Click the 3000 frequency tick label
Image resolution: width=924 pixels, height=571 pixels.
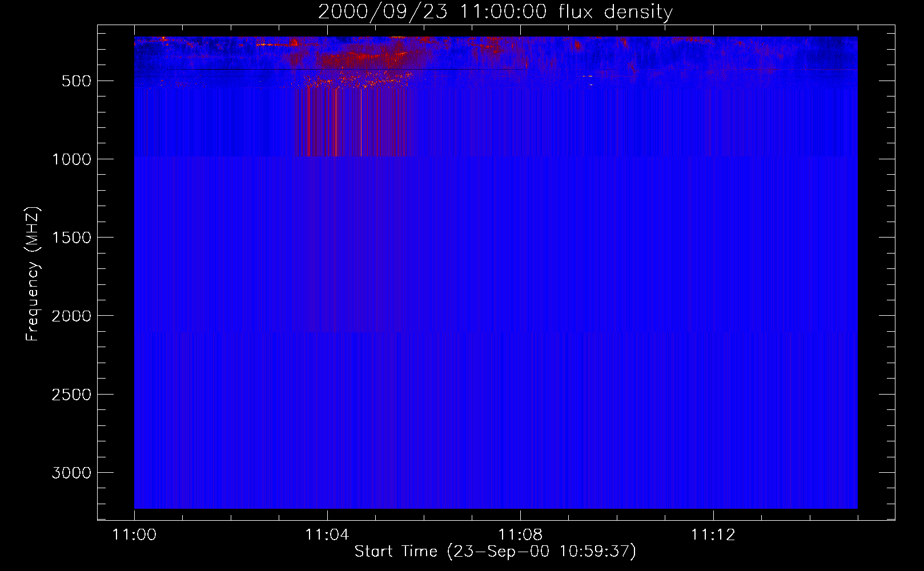tap(71, 473)
